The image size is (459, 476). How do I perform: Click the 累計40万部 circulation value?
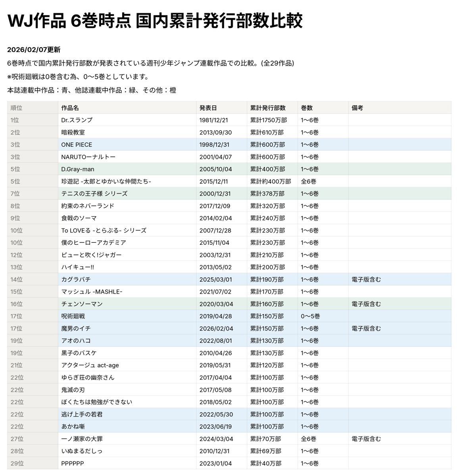[x=266, y=463]
